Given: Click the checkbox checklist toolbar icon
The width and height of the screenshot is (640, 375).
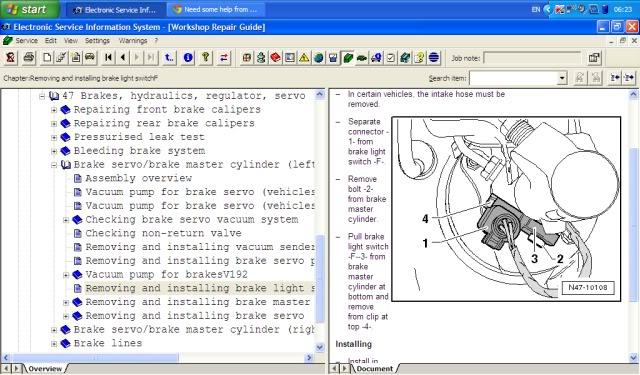Looking at the screenshot, I should click(391, 58).
